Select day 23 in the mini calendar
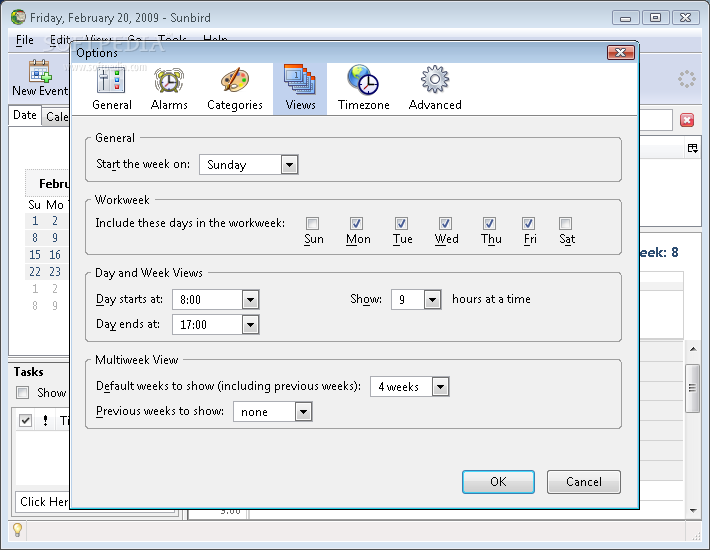The image size is (710, 550). coord(55,272)
